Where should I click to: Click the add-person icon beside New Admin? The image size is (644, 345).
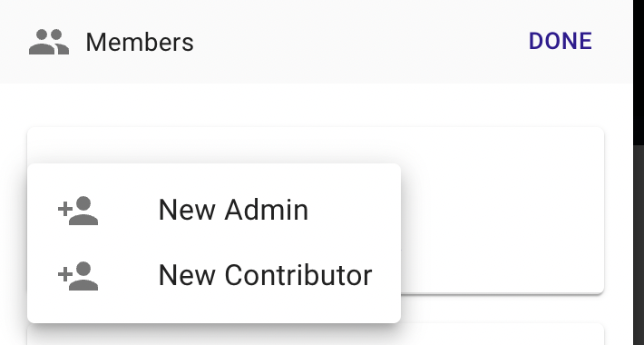tap(78, 211)
